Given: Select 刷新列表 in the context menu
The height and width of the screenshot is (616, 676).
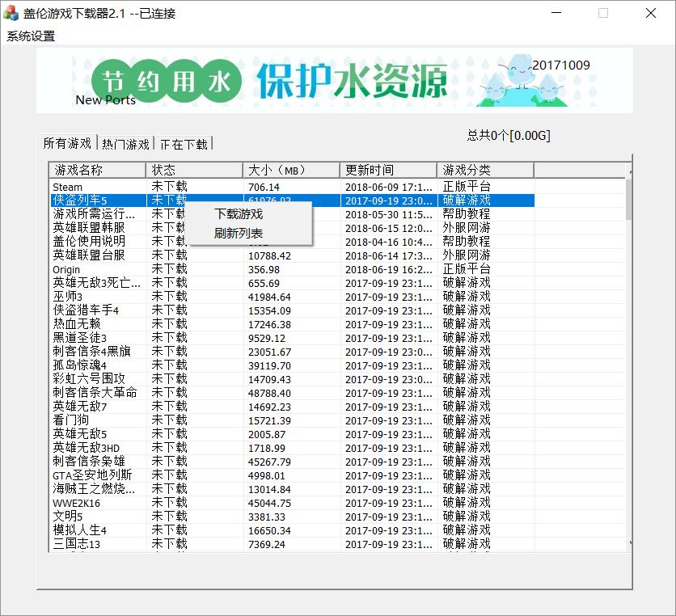Looking at the screenshot, I should pyautogui.click(x=238, y=234).
